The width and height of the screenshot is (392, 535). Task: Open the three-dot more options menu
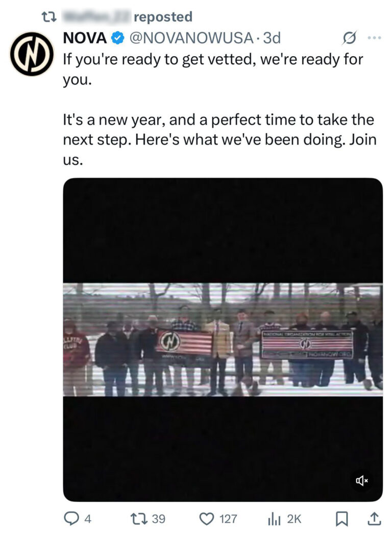pyautogui.click(x=374, y=38)
